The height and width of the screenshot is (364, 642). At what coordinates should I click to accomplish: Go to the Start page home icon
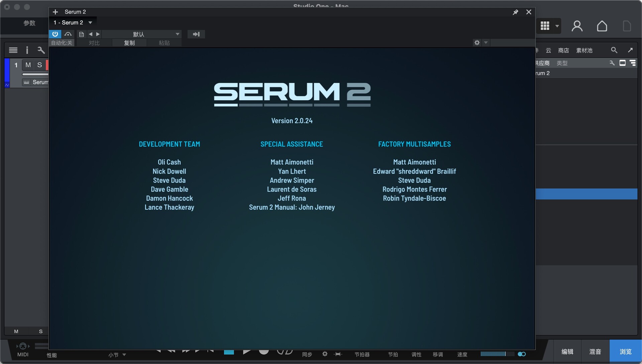602,26
